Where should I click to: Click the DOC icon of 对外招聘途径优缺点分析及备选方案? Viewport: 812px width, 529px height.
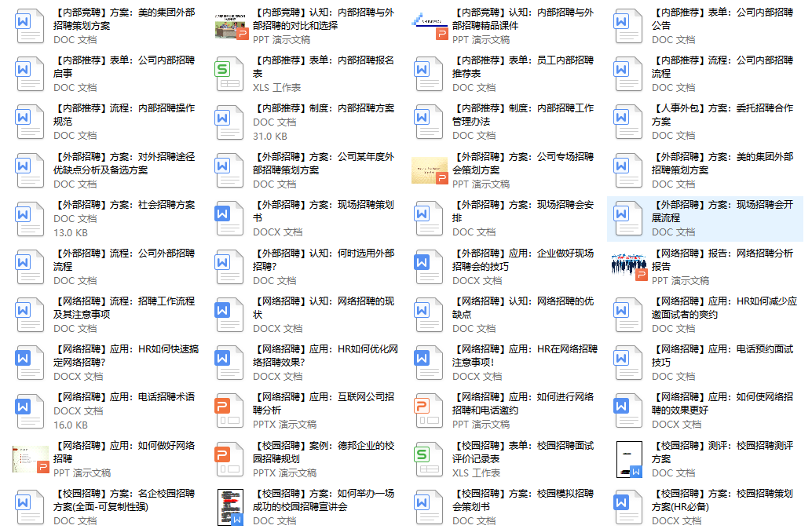(x=30, y=170)
